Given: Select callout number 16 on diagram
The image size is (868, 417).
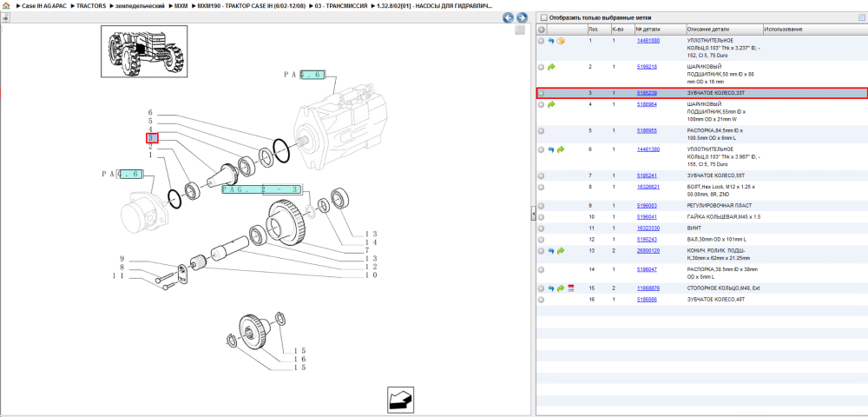Looking at the screenshot, I should click(x=300, y=359).
